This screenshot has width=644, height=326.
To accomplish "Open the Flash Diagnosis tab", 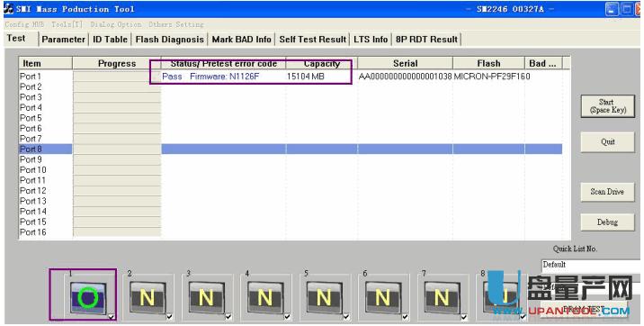I will (170, 40).
